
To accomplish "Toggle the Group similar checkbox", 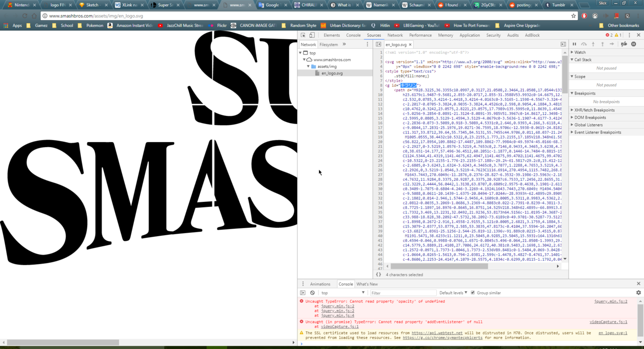I will (473, 293).
